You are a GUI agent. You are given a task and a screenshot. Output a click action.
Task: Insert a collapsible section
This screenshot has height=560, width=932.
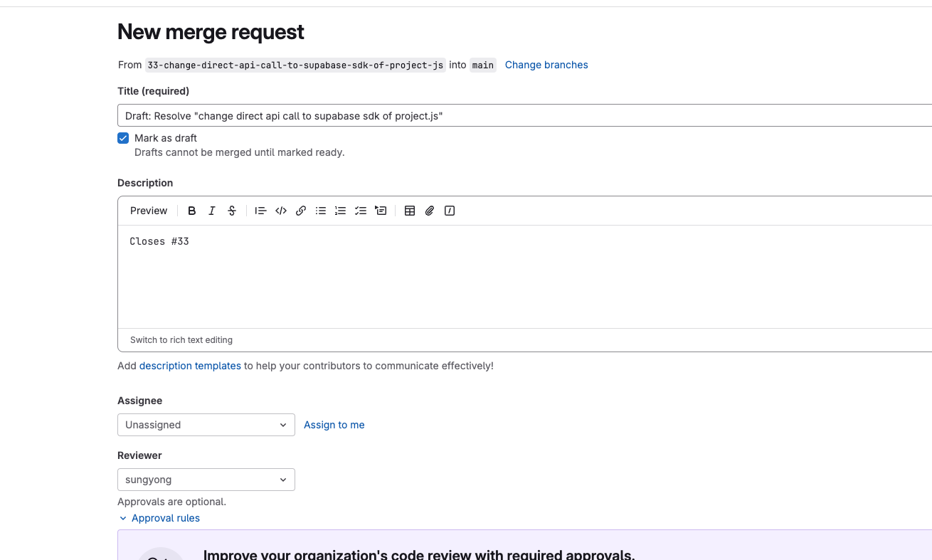tap(381, 211)
